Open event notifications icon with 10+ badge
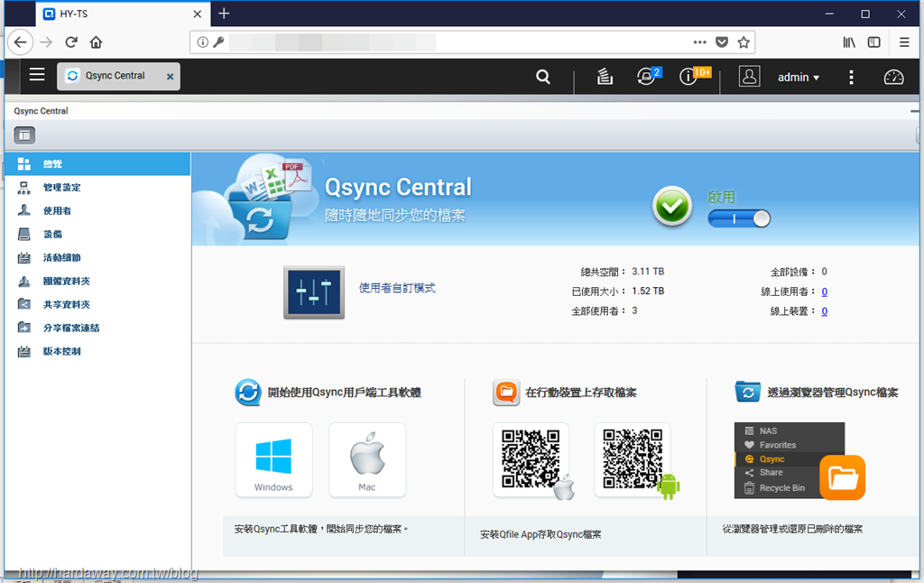The width and height of the screenshot is (924, 583). 694,76
